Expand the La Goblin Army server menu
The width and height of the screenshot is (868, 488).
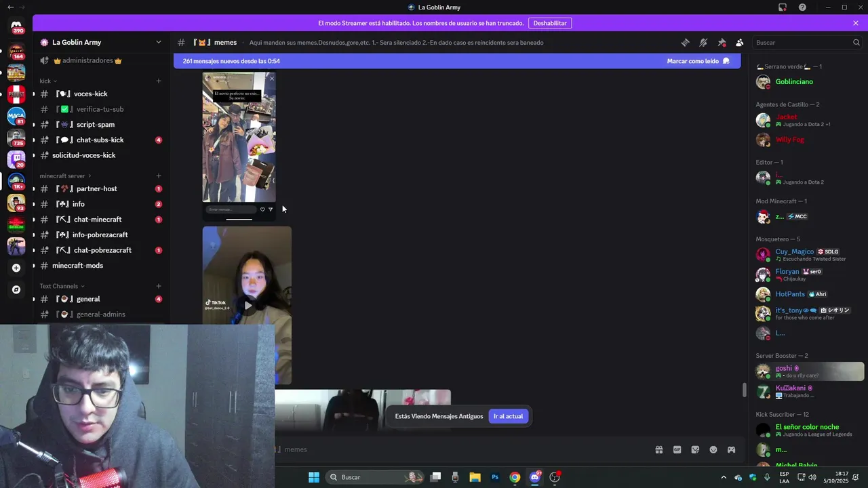pos(159,42)
